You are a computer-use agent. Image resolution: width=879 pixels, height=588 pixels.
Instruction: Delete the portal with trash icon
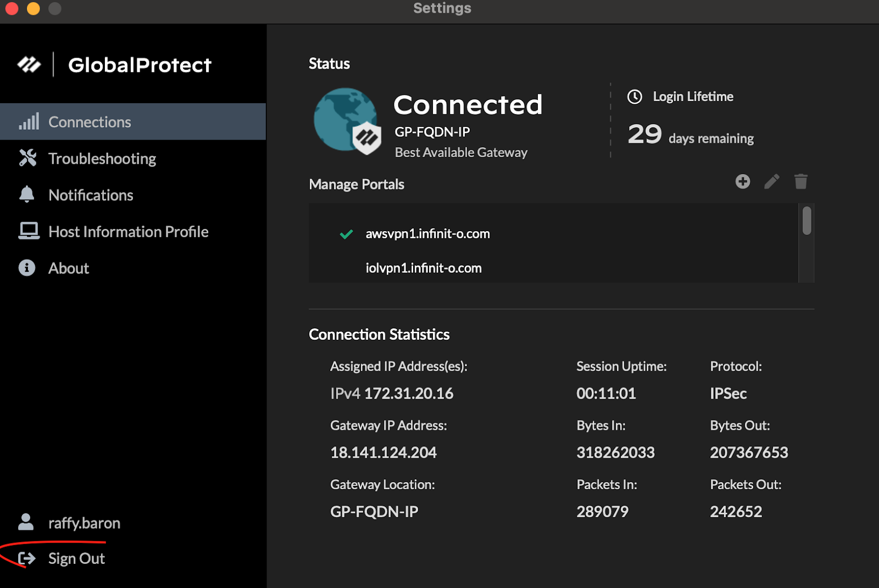coord(801,181)
